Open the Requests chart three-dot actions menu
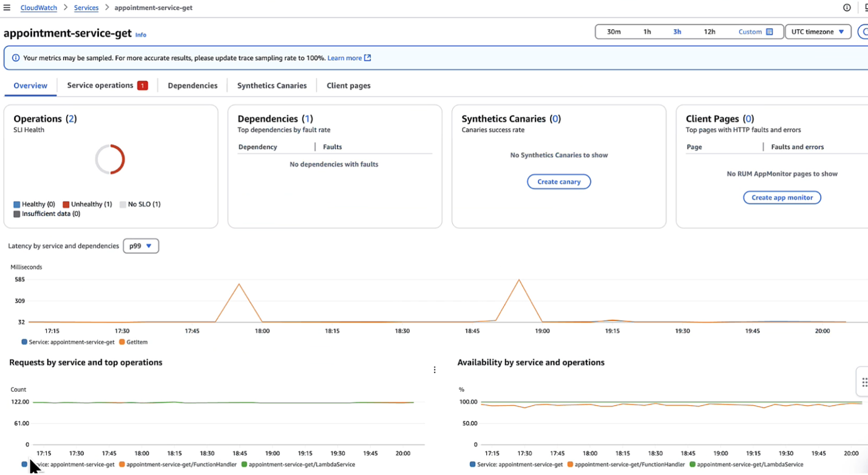This screenshot has height=475, width=868. tap(435, 369)
